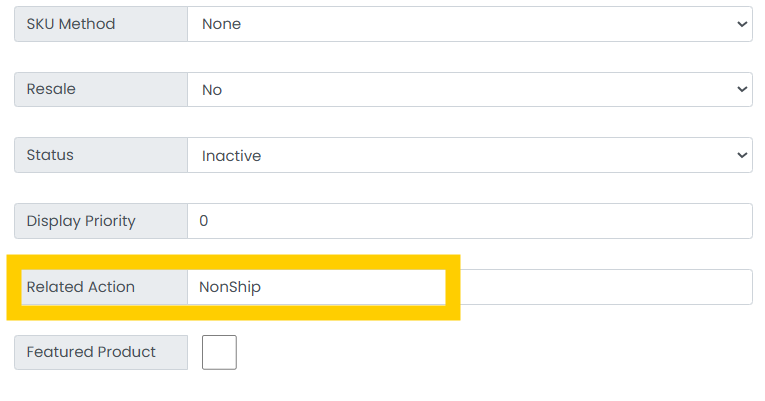
Task: Focus the Display Priority input field
Action: [469, 221]
